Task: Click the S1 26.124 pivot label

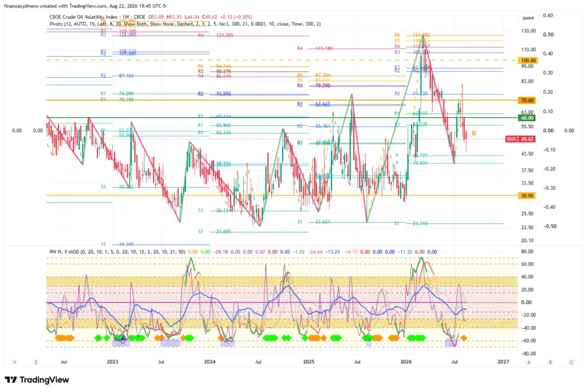Action: [x=215, y=211]
